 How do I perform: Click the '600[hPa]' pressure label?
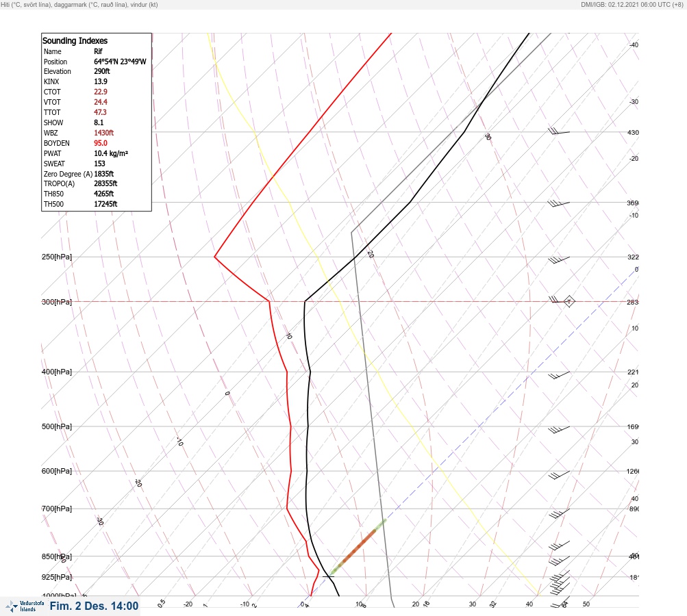(57, 471)
